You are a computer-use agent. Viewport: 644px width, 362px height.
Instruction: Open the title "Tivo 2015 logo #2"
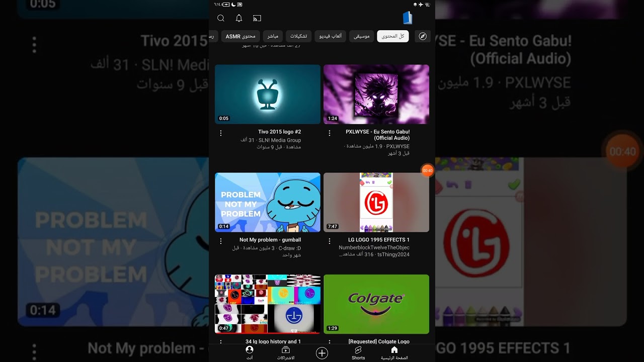point(280,132)
